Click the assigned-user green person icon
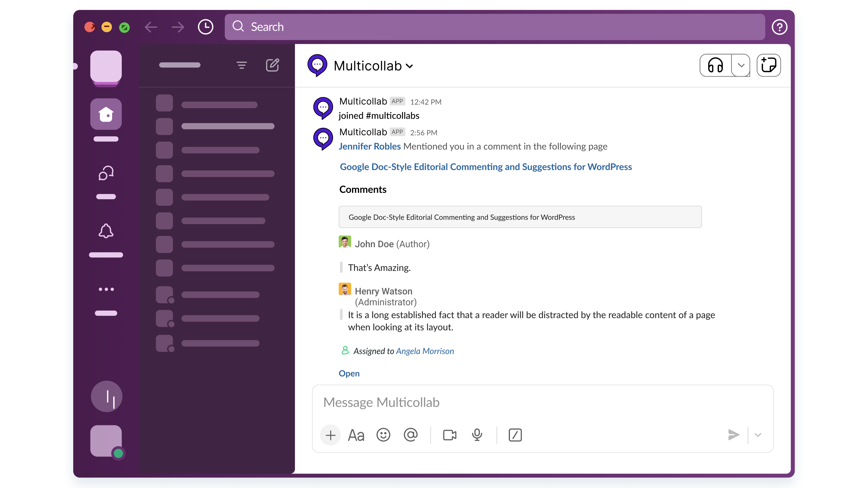 tap(345, 350)
